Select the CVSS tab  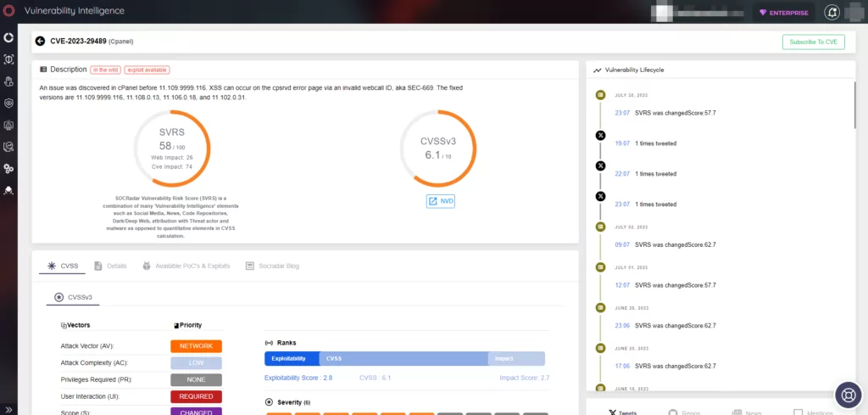[x=62, y=266]
